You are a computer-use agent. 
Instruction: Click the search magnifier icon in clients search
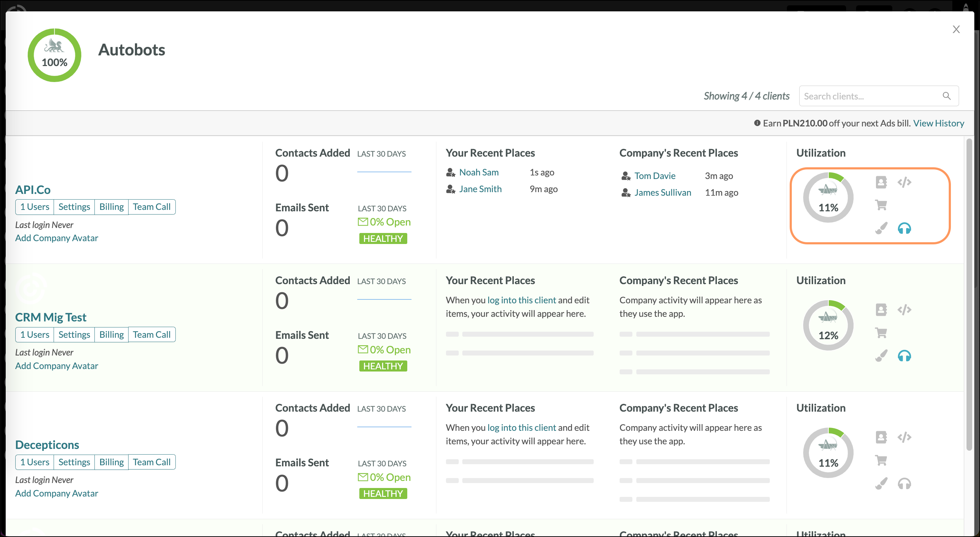coord(947,96)
